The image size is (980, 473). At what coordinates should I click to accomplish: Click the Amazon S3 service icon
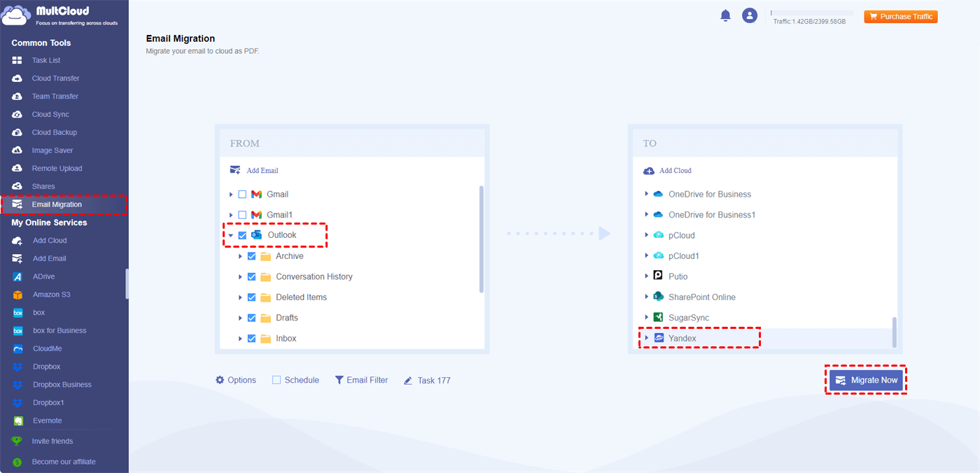pos(17,295)
